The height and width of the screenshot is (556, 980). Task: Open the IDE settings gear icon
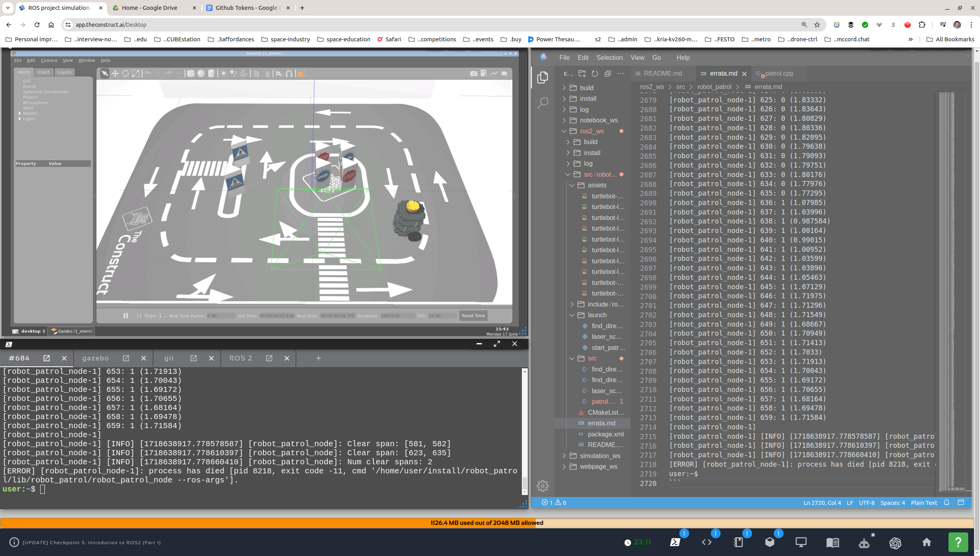(x=543, y=486)
